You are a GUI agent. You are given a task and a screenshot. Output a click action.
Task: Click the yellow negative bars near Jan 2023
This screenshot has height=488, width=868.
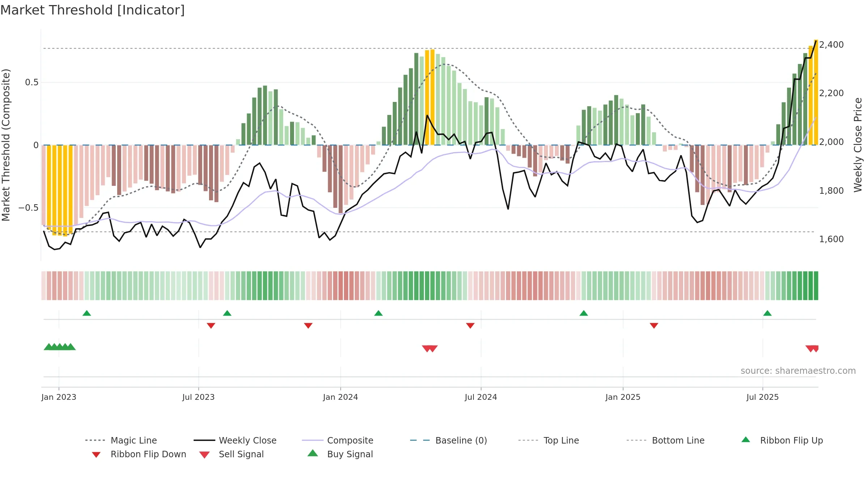pos(60,190)
